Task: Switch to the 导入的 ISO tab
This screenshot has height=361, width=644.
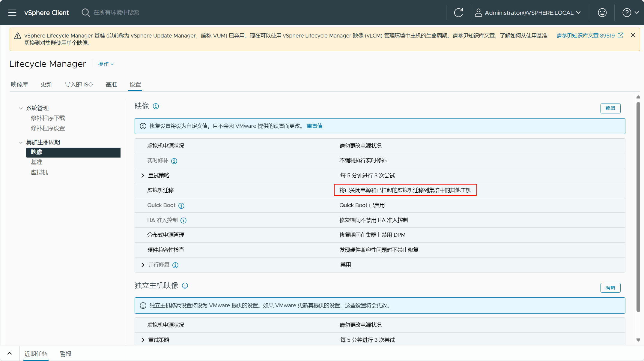Action: tap(79, 84)
